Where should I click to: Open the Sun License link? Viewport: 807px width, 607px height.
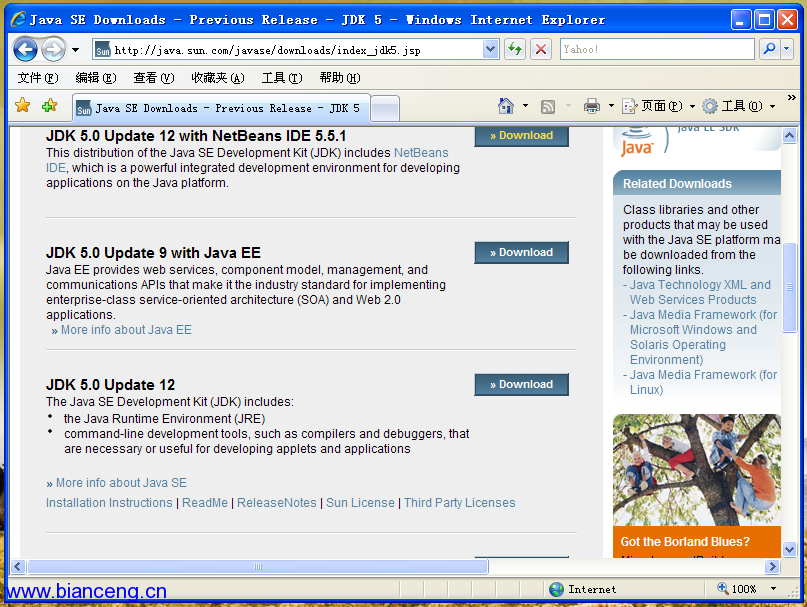360,503
